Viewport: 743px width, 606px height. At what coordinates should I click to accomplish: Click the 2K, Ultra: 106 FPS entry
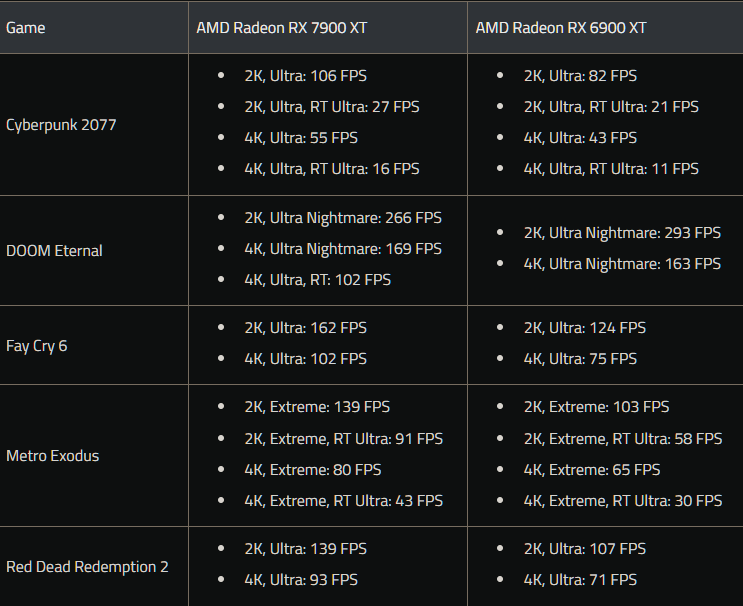pos(306,76)
